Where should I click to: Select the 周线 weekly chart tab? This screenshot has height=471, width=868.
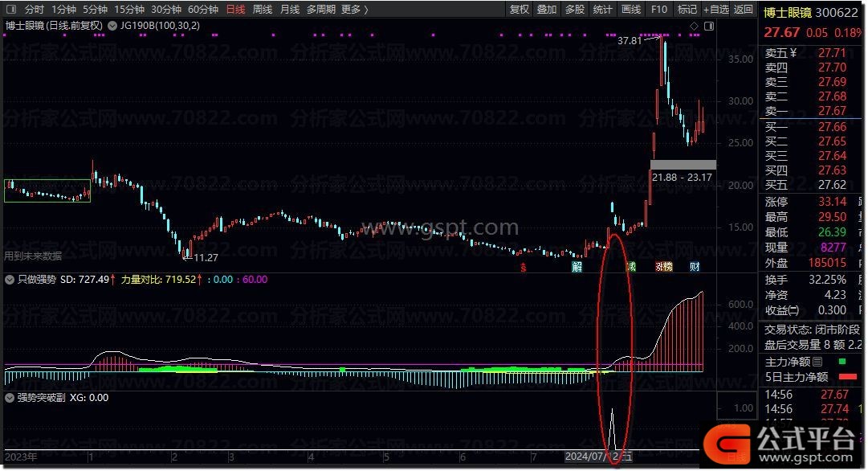(x=263, y=10)
